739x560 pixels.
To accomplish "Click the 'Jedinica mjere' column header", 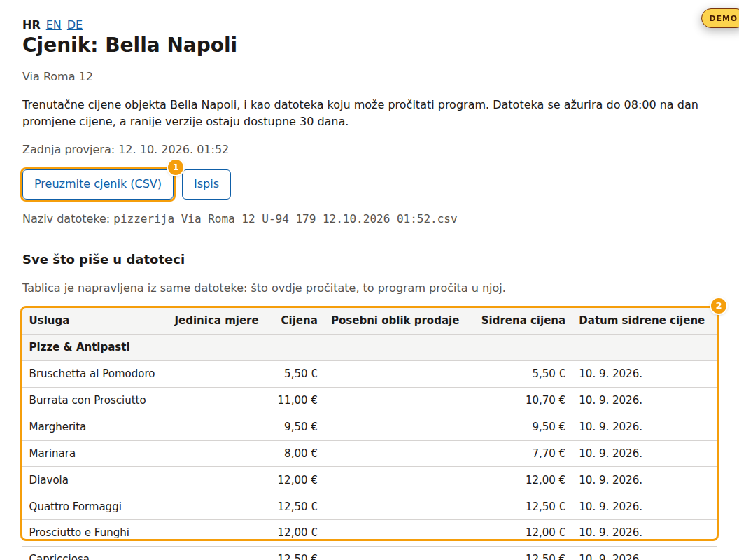I will coord(216,321).
